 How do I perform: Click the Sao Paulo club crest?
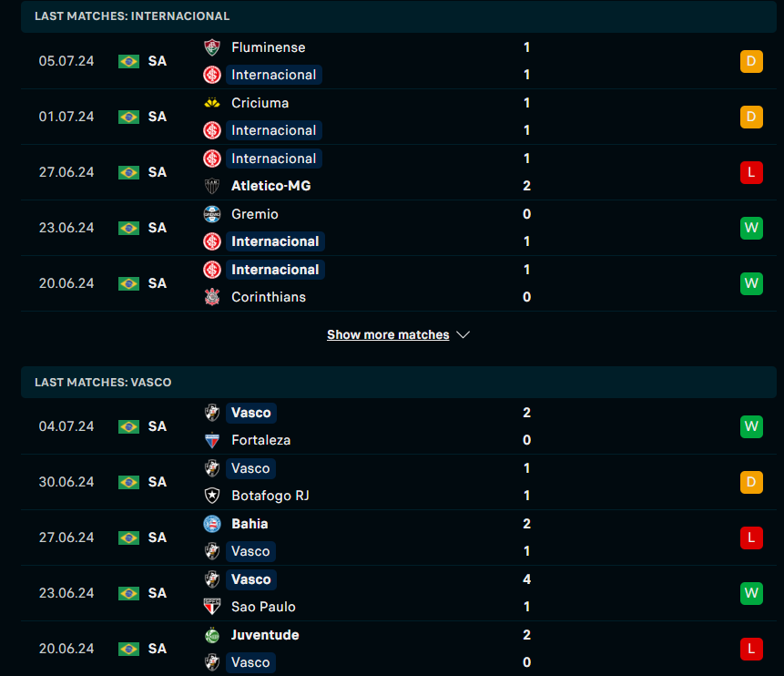pyautogui.click(x=212, y=607)
